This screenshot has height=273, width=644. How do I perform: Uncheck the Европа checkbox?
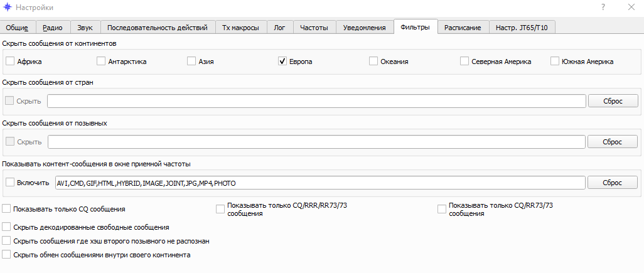point(282,61)
